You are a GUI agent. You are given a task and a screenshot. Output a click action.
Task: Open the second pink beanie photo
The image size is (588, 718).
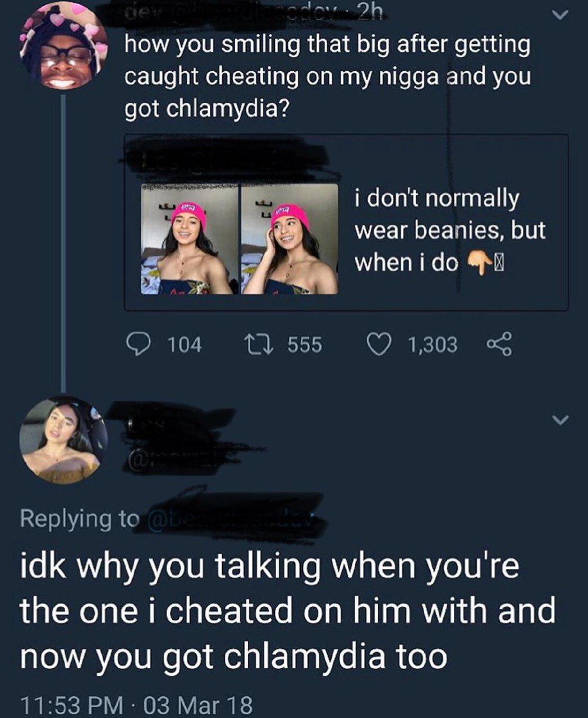point(289,239)
